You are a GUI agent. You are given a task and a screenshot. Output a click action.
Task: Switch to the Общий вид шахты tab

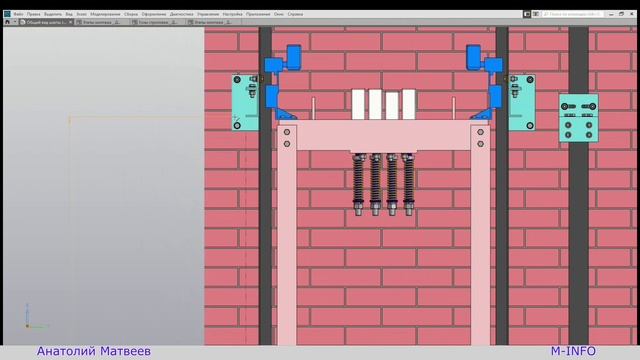coord(46,22)
